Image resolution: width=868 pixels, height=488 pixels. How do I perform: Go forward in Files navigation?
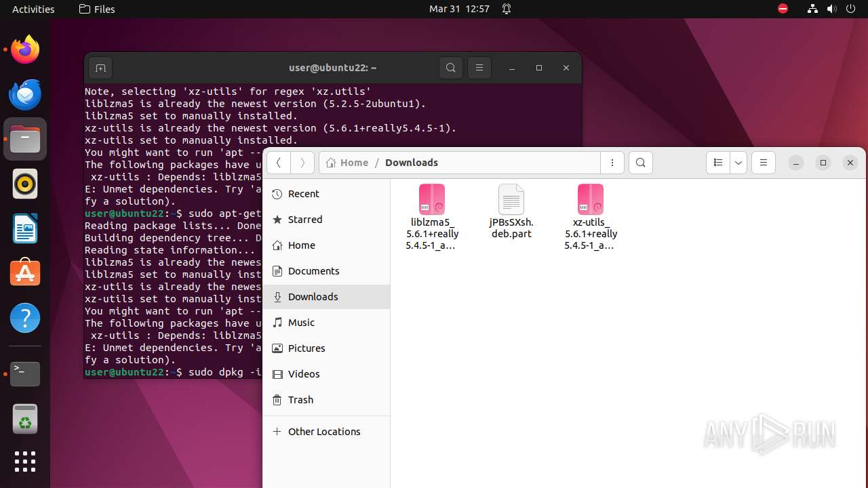click(x=302, y=163)
